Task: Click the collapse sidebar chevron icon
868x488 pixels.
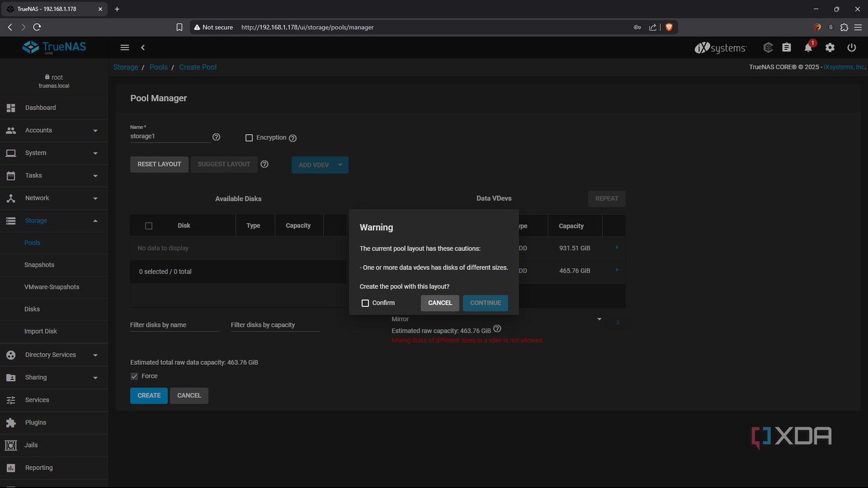Action: tap(143, 47)
